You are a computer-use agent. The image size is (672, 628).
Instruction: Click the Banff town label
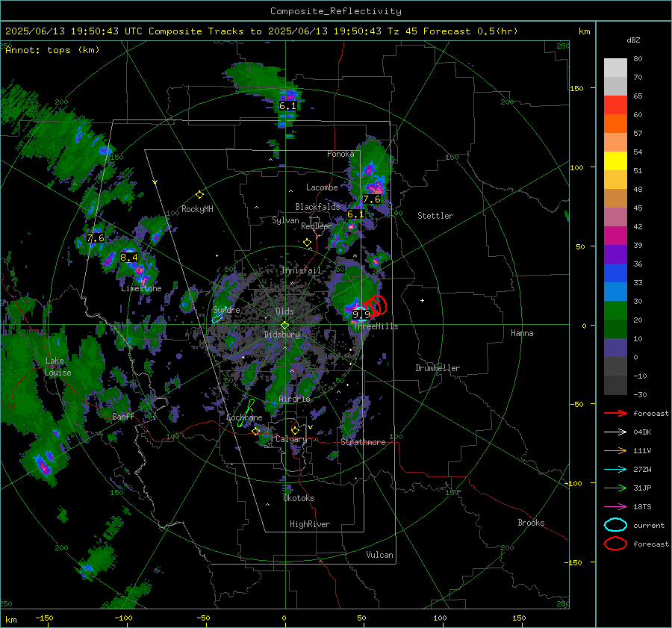(123, 416)
